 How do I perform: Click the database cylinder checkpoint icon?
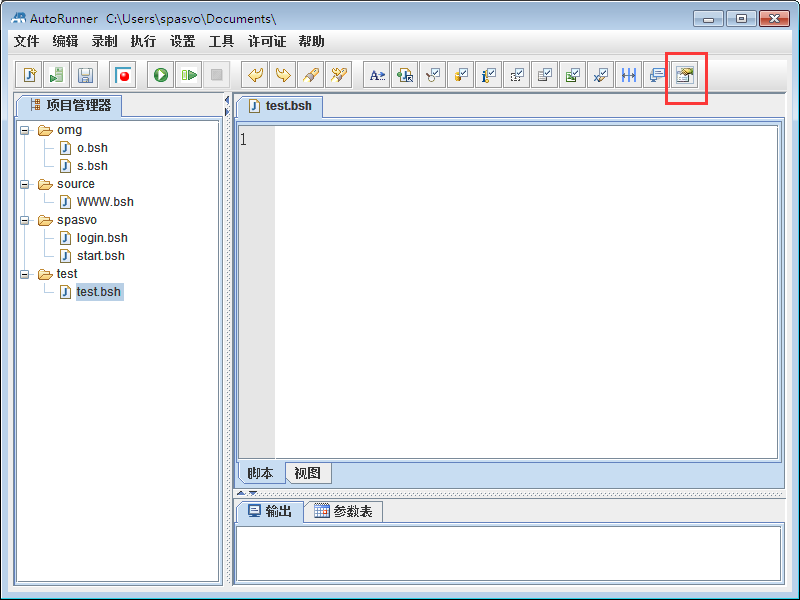(461, 76)
